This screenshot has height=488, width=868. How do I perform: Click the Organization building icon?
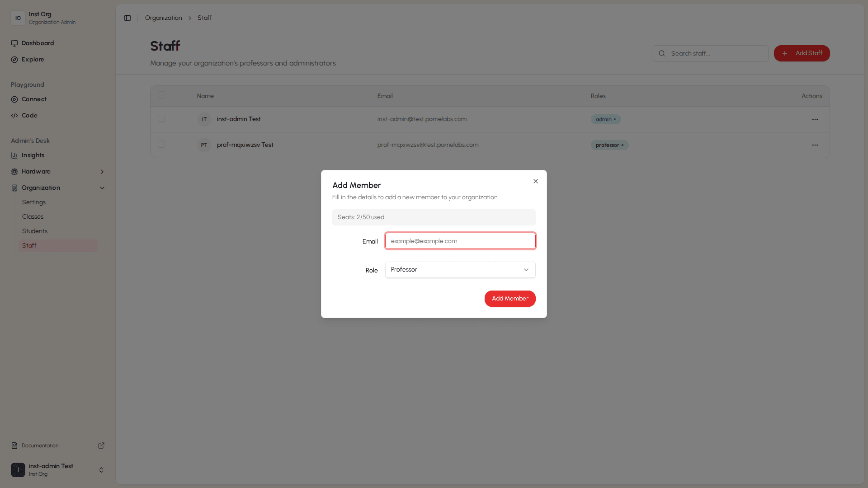(14, 188)
